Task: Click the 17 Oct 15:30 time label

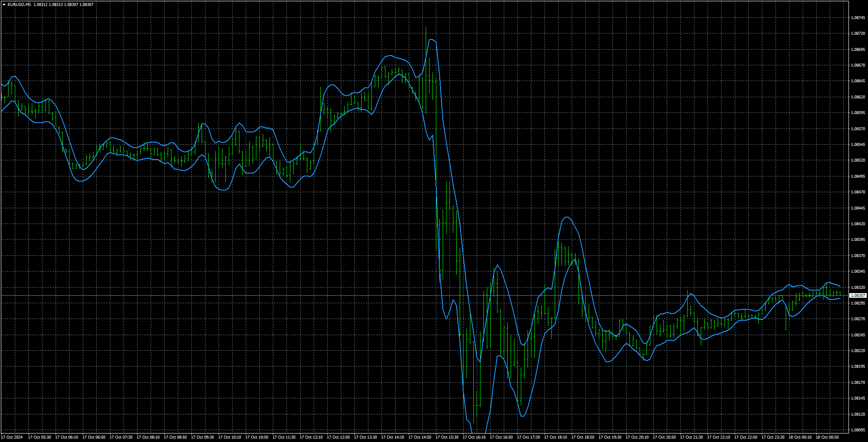Action: [447, 437]
